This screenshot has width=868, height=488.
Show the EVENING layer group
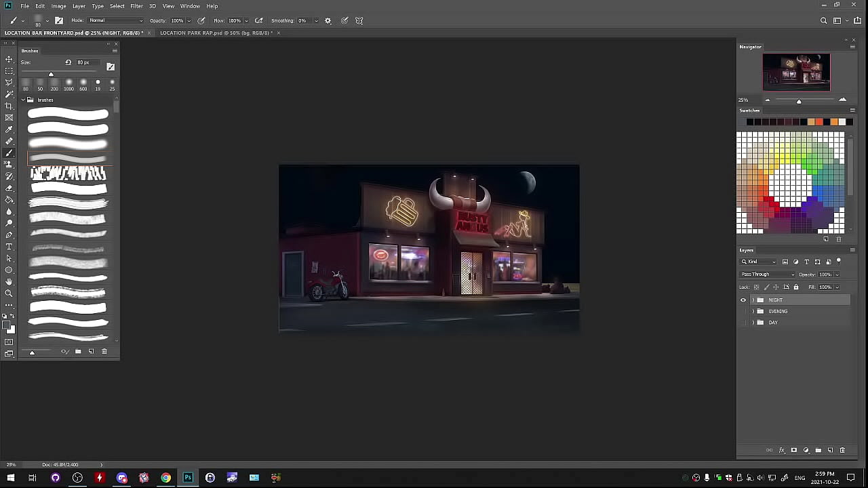click(743, 312)
